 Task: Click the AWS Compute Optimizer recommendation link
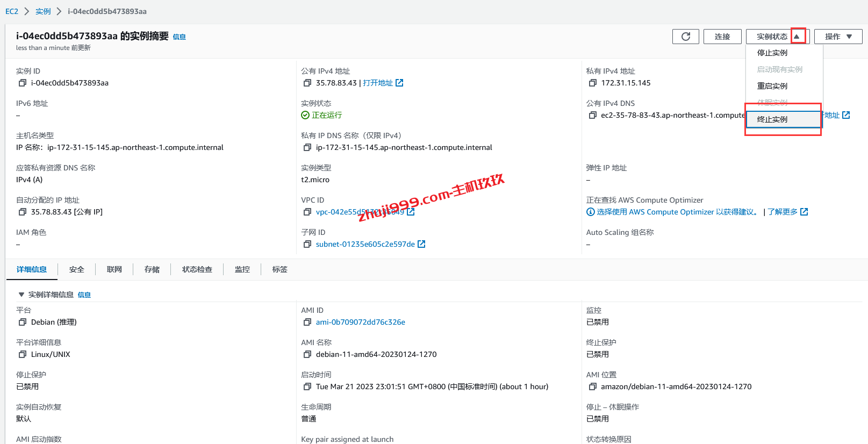pyautogui.click(x=677, y=212)
